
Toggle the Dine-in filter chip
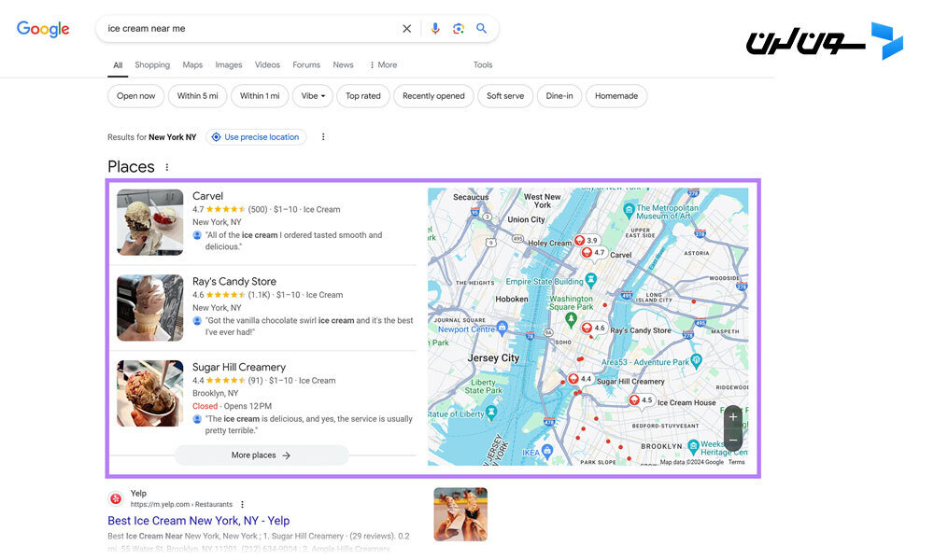click(x=559, y=96)
